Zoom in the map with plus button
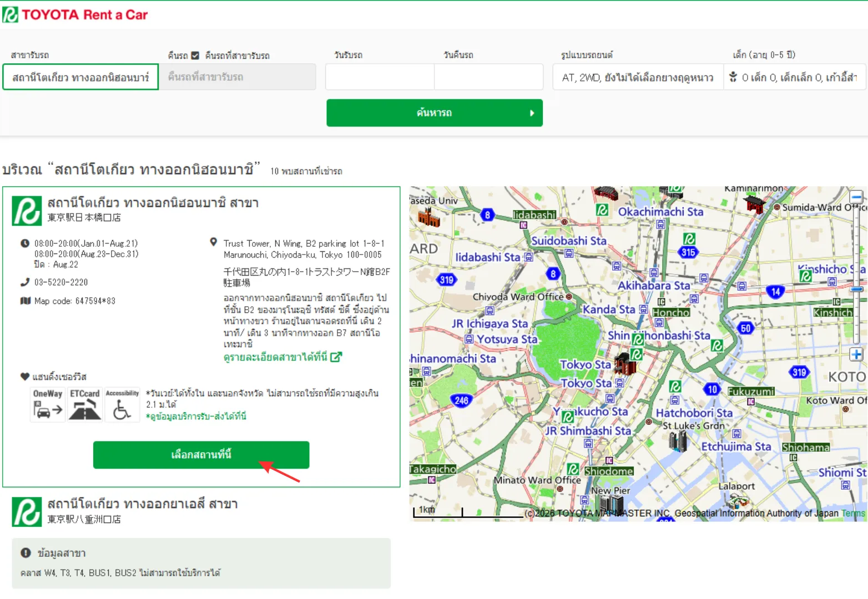Screen dimensions: 868x599 point(856,354)
